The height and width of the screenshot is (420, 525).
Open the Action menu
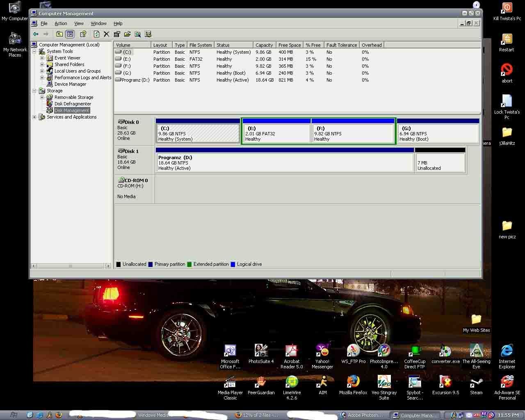click(61, 23)
